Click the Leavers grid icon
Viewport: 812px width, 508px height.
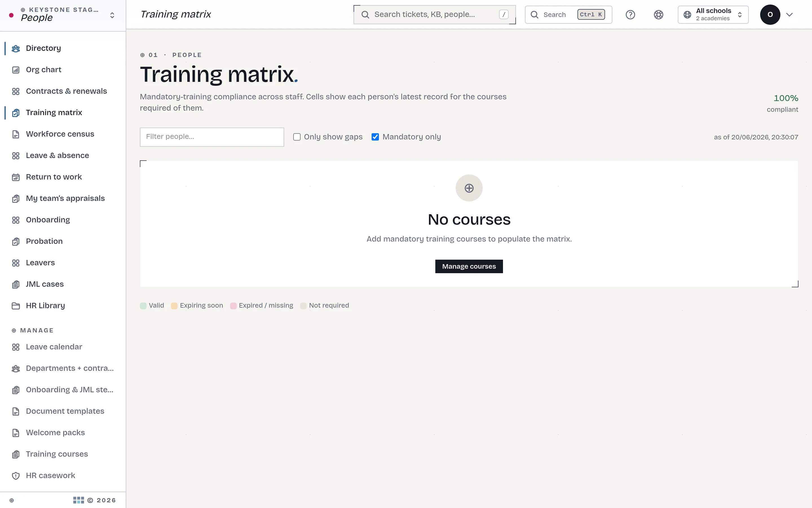coord(16,263)
